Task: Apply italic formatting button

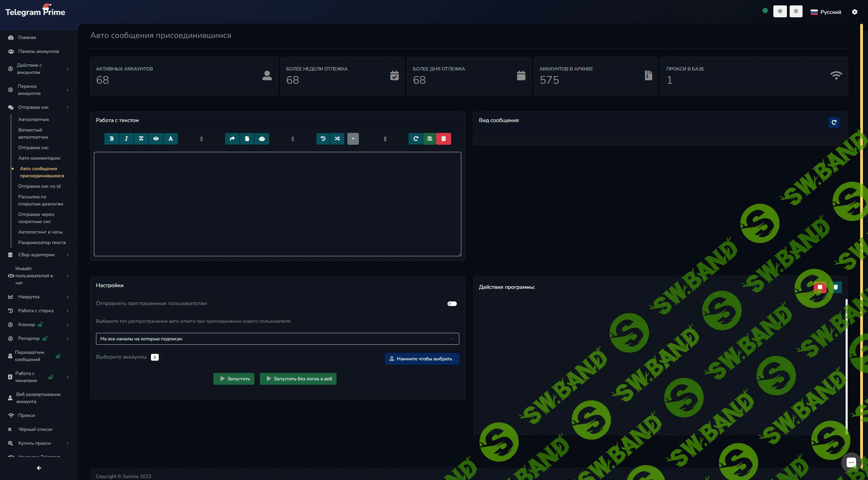Action: click(126, 139)
